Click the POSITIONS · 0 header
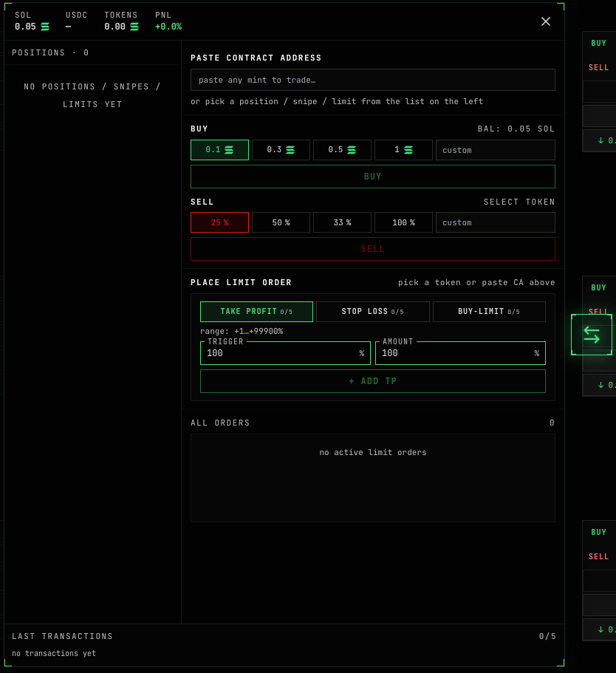This screenshot has height=673, width=616. click(x=50, y=52)
